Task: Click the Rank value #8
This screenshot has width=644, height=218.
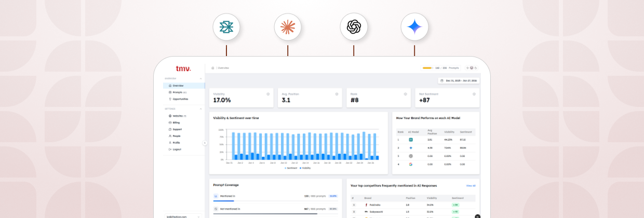Action: [354, 100]
